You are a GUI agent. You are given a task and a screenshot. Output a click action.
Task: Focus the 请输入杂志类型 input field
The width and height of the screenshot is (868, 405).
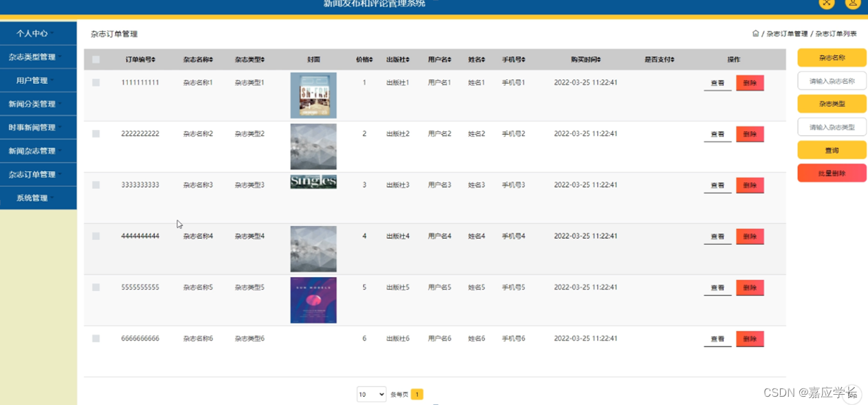(x=832, y=127)
